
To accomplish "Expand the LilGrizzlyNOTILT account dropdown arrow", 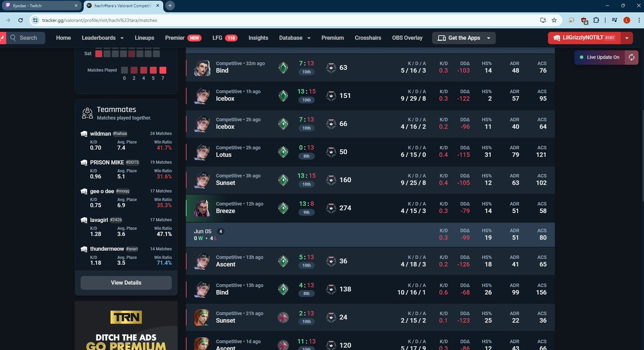I will (627, 38).
